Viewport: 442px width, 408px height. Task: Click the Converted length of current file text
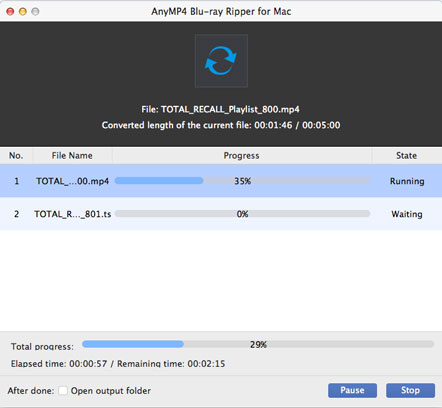pos(221,125)
